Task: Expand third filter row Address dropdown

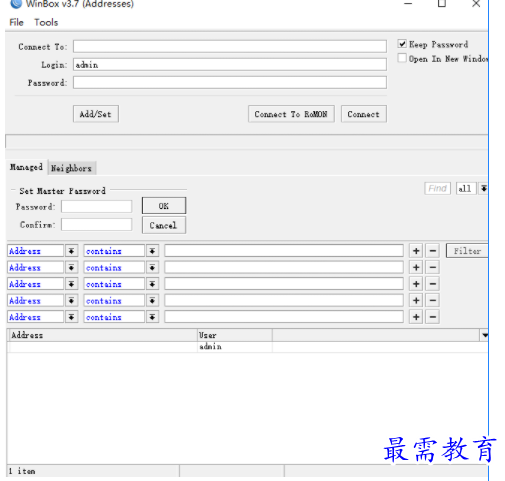Action: [x=71, y=284]
